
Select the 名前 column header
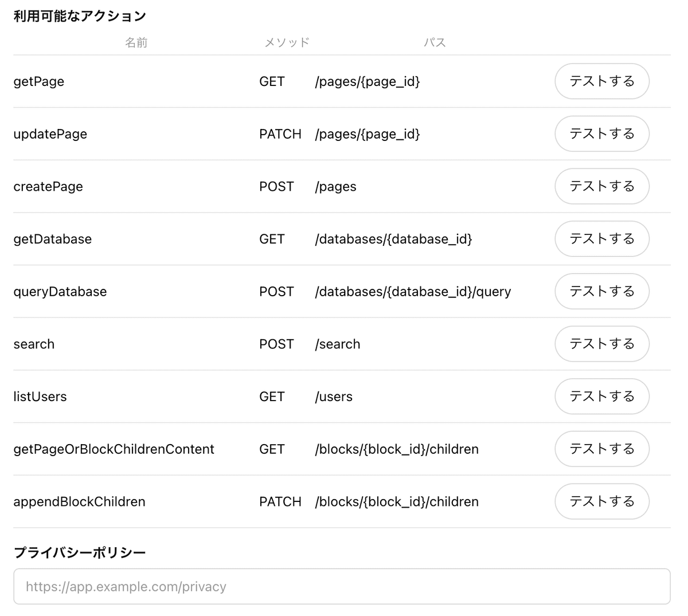tap(136, 42)
